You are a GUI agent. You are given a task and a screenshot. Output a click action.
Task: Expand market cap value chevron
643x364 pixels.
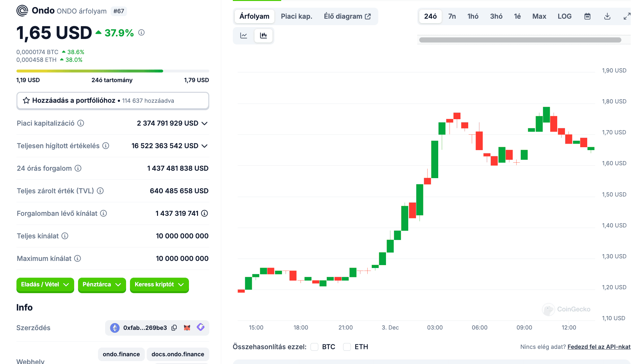click(x=204, y=123)
